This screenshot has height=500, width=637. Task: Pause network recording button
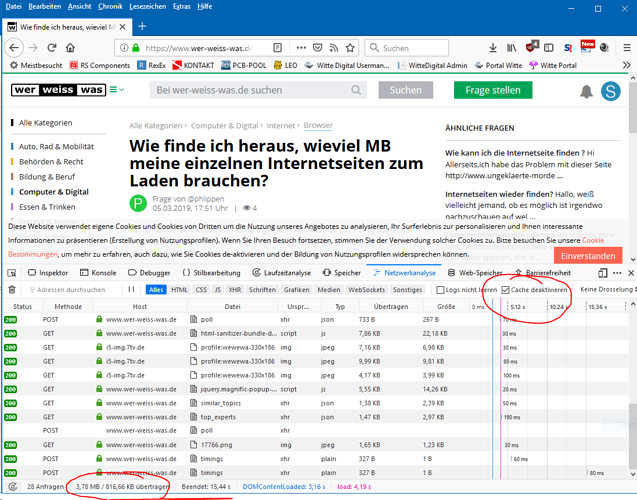pyautogui.click(x=131, y=290)
